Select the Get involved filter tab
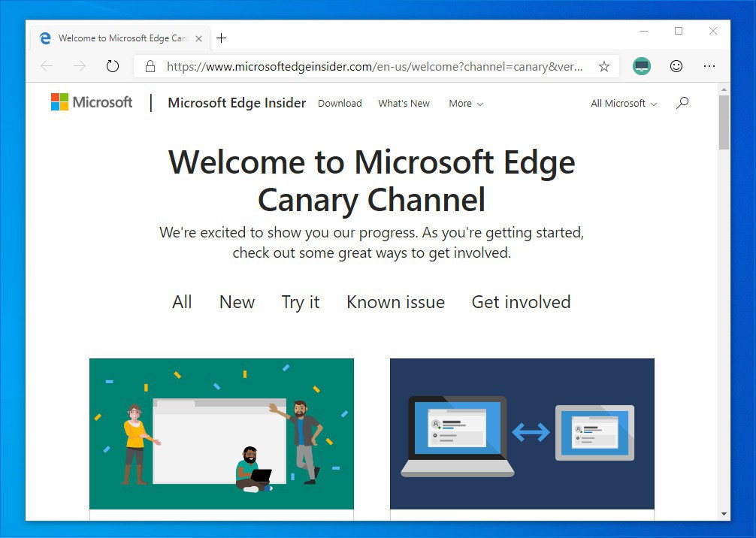 [x=521, y=303]
